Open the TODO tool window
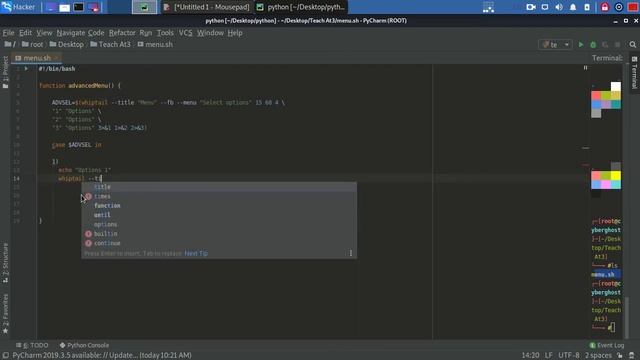 [32, 345]
